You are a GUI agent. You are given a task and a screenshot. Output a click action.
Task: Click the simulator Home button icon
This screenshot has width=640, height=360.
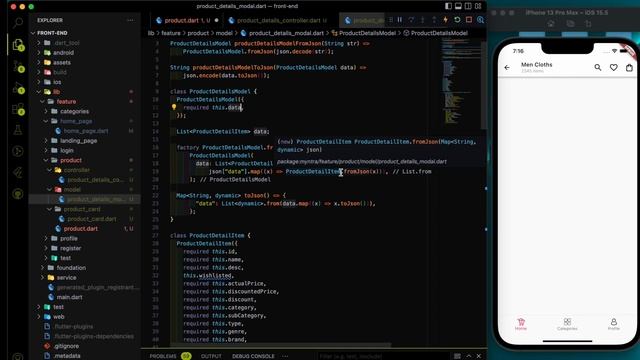click(x=551, y=24)
